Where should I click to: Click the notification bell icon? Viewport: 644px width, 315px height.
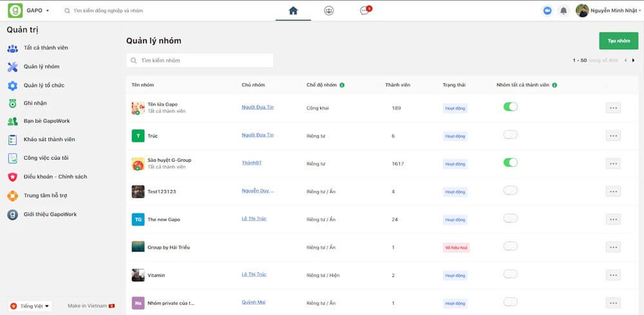click(x=563, y=11)
